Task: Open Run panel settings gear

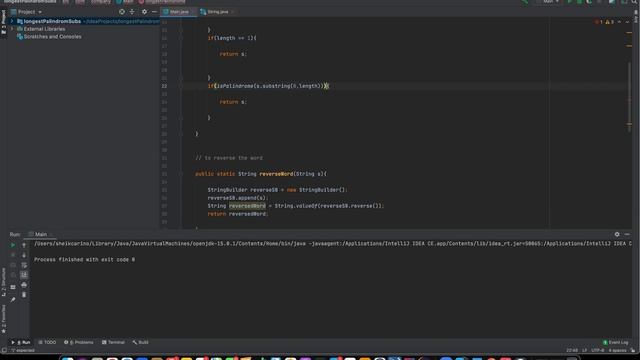Action: point(617,234)
